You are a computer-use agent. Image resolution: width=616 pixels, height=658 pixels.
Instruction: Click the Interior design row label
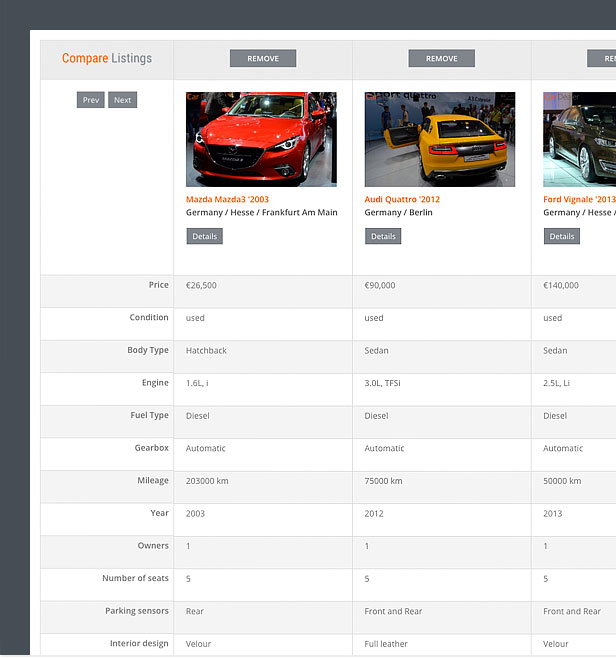coord(139,643)
